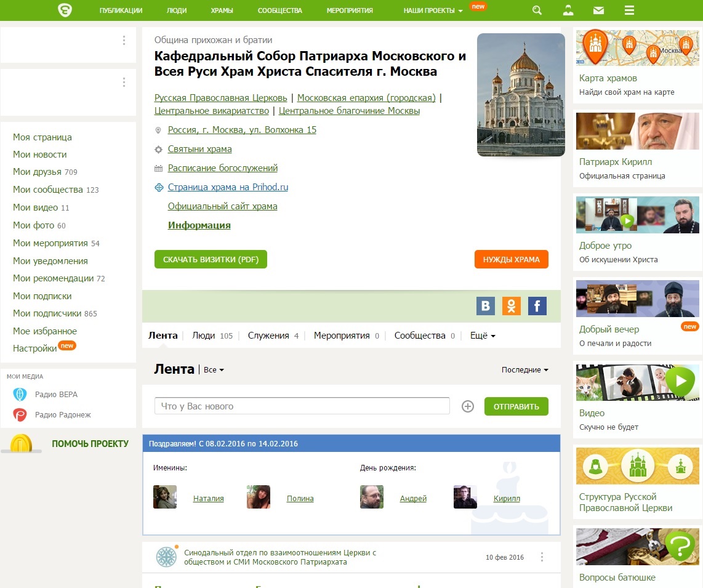Share via the Odnoklassniki icon
The width and height of the screenshot is (703, 588).
pyautogui.click(x=512, y=306)
